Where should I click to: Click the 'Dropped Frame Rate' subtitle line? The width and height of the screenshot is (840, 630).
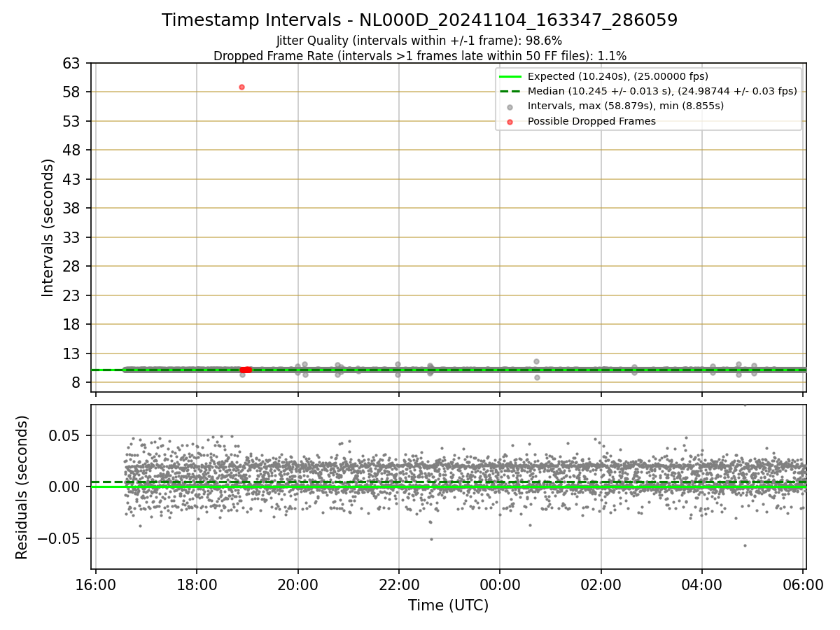[x=419, y=56]
